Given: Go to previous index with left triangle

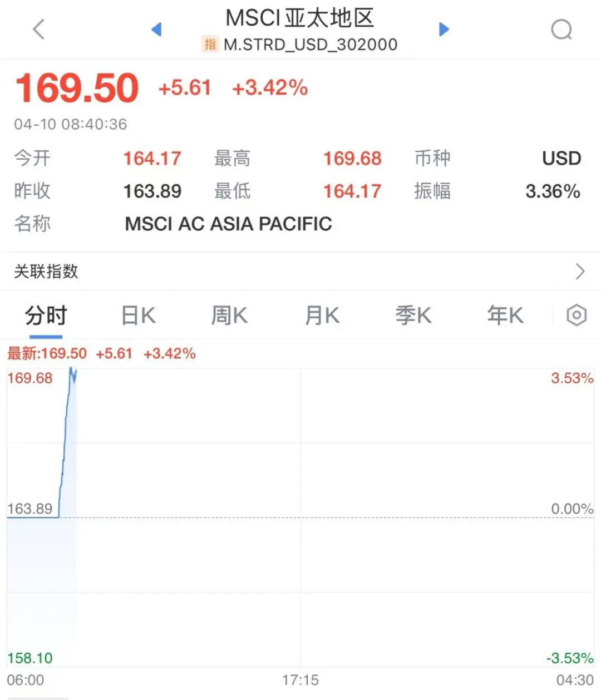Looking at the screenshot, I should (x=156, y=29).
